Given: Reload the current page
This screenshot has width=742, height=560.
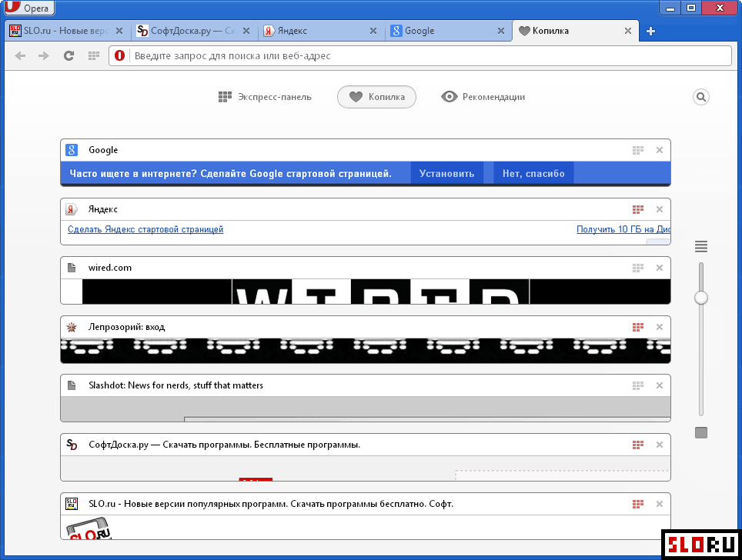Looking at the screenshot, I should click(x=69, y=56).
